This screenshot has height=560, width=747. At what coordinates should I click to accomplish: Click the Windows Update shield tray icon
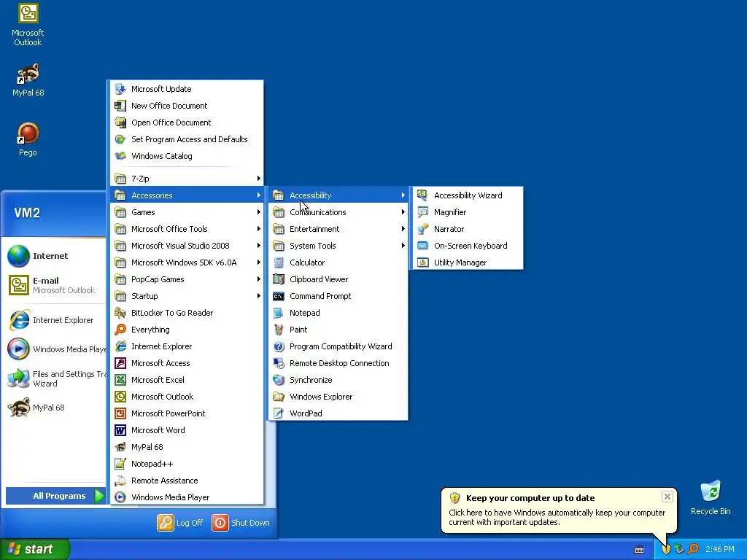point(666,549)
